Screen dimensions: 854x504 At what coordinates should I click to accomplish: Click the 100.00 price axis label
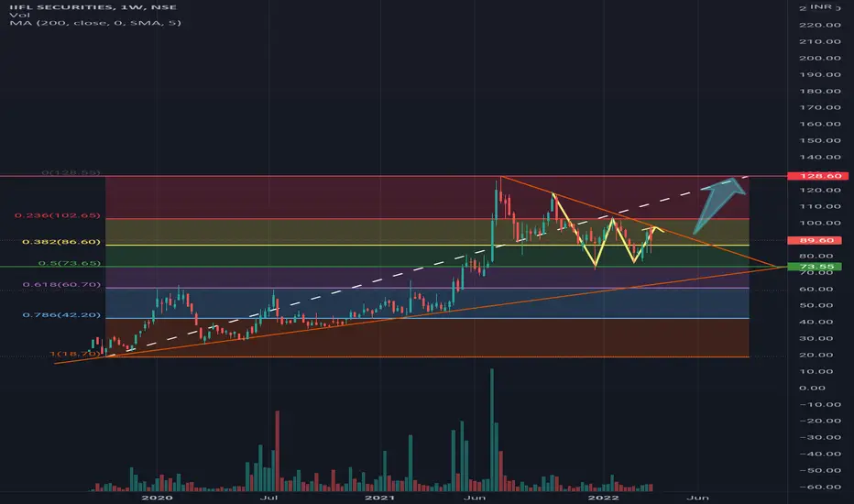click(820, 223)
